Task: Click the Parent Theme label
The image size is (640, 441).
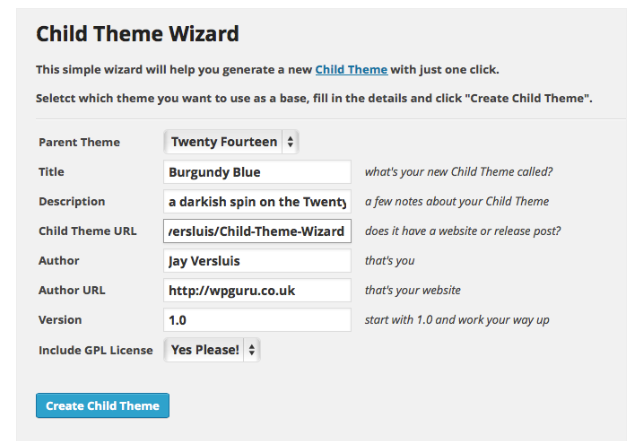Action: [79, 142]
